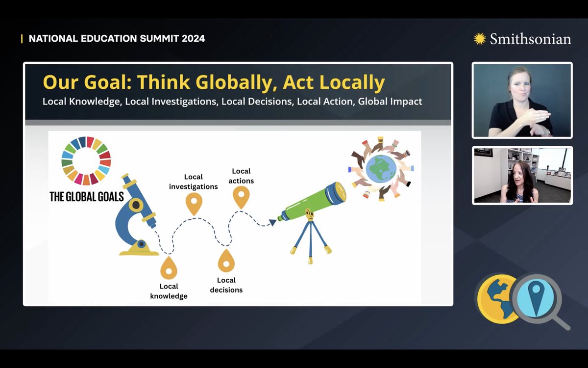Viewport: 588px width, 368px height.
Task: Click the Local investigations map pin
Action: pos(194,204)
